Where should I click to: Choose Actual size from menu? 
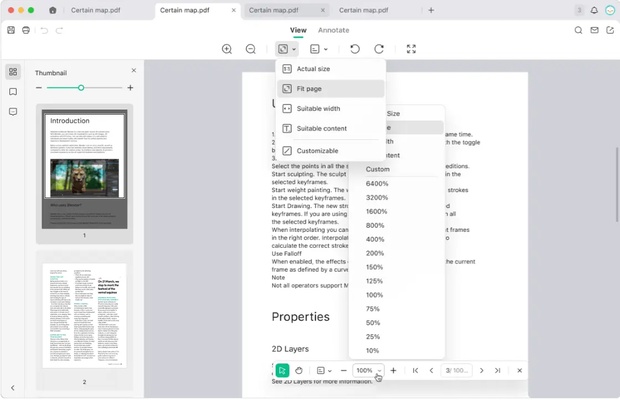[x=331, y=69]
